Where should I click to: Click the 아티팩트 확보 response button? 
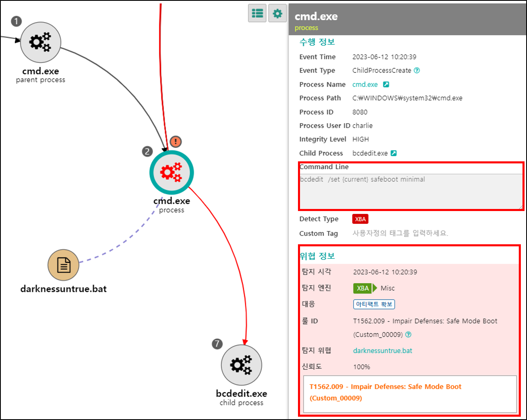point(374,304)
